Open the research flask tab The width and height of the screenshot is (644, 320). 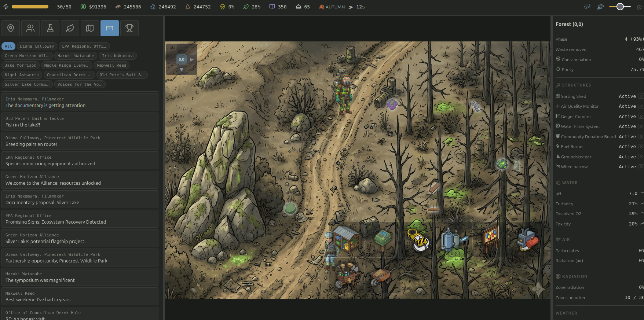(x=50, y=28)
